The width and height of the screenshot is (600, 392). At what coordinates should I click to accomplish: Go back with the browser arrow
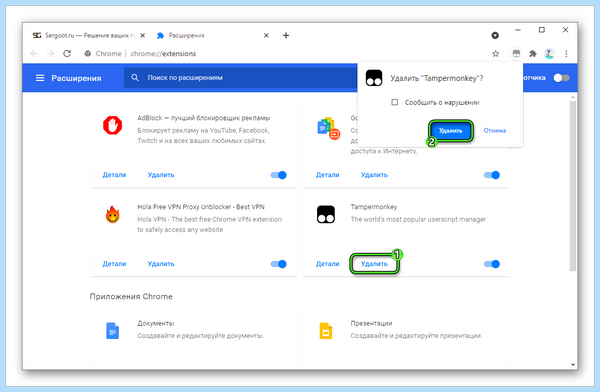34,54
